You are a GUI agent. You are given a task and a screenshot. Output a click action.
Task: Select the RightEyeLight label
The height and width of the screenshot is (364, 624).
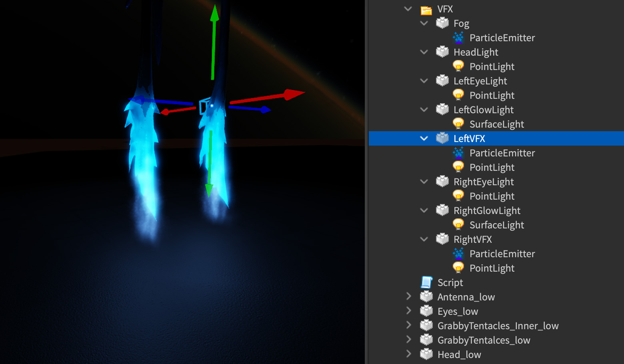[x=484, y=182]
